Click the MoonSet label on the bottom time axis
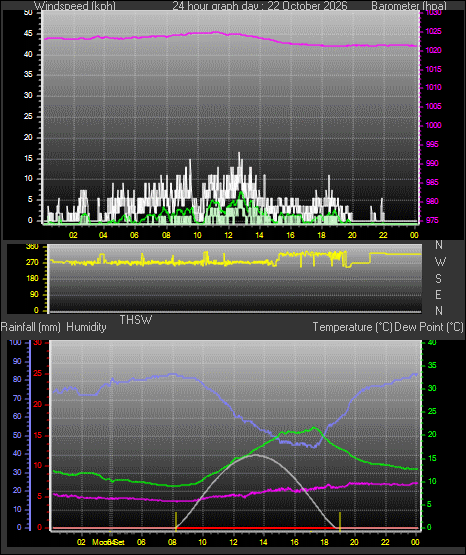Screen dimensions: 466x555 (x=108, y=542)
